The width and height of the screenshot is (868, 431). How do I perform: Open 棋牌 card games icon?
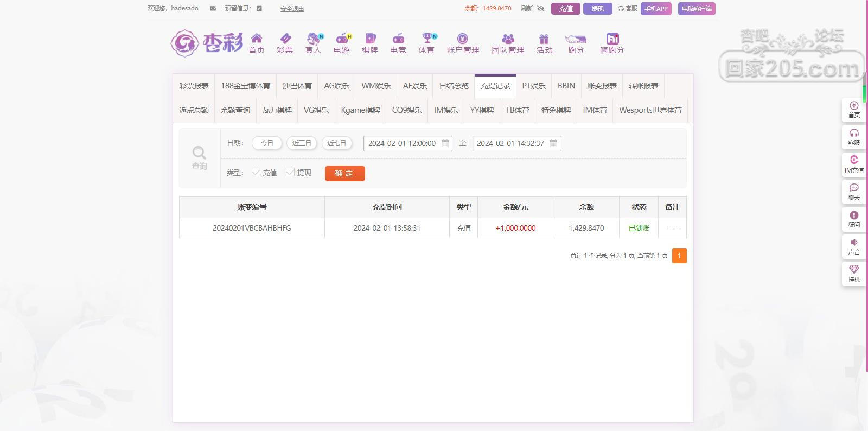pyautogui.click(x=370, y=39)
